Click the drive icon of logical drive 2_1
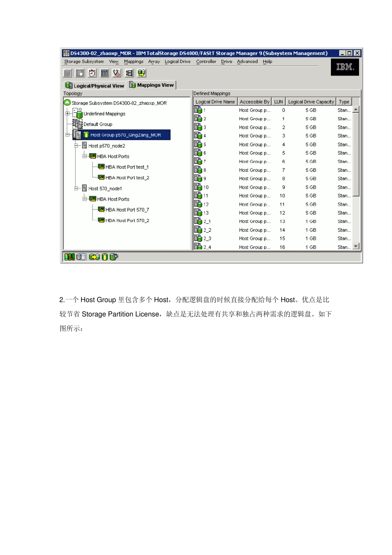 click(x=198, y=221)
